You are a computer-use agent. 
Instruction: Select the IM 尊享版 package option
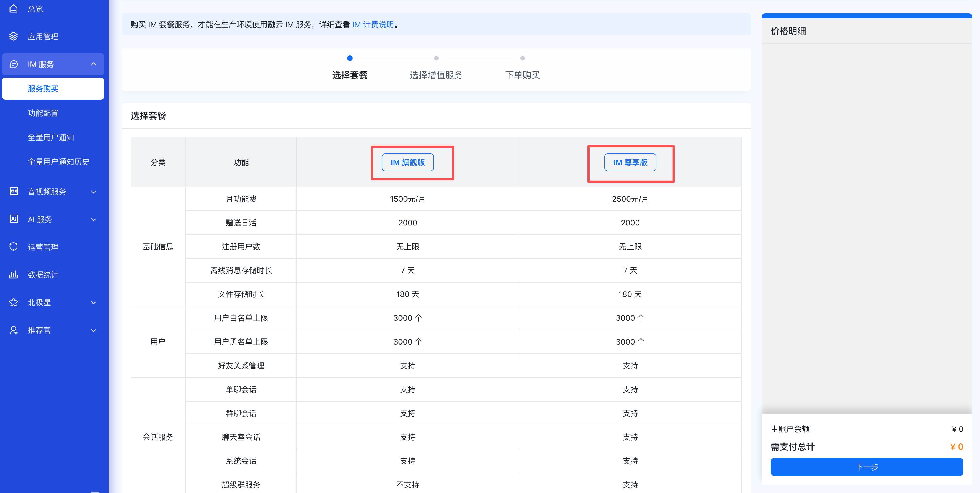pos(630,163)
